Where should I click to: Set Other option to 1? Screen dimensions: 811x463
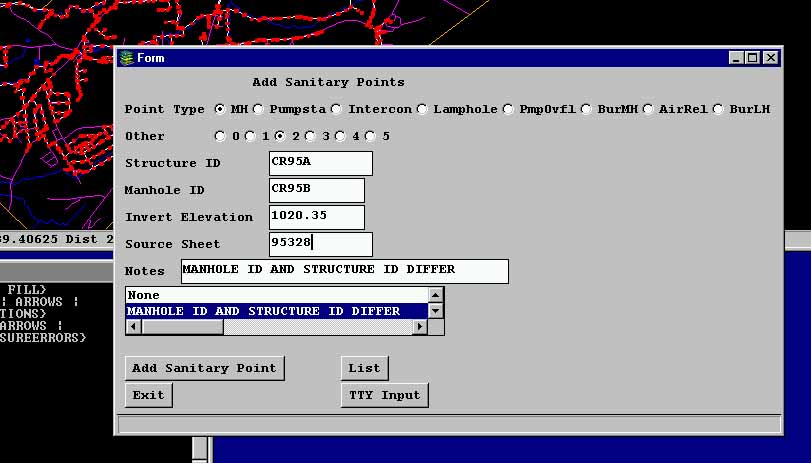(250, 136)
